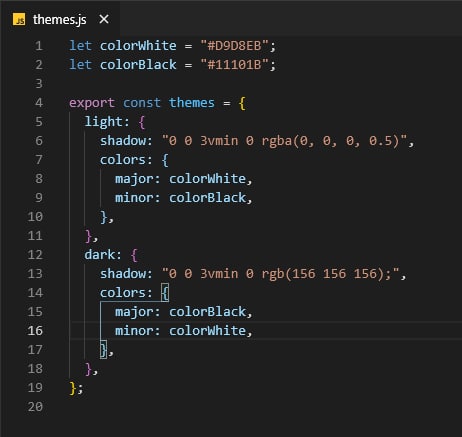Viewport: 462px width, 437px height.
Task: Click shadow key on line 6
Action: [x=123, y=141]
